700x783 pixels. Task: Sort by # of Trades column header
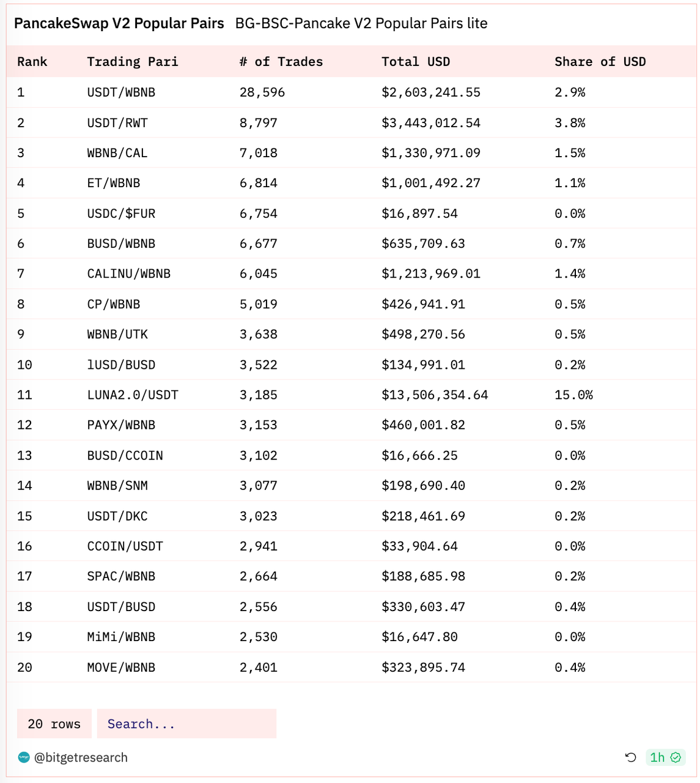[281, 62]
